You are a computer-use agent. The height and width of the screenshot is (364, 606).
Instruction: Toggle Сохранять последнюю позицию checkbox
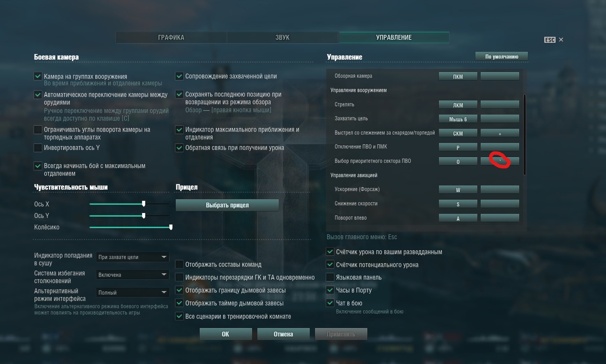[179, 94]
